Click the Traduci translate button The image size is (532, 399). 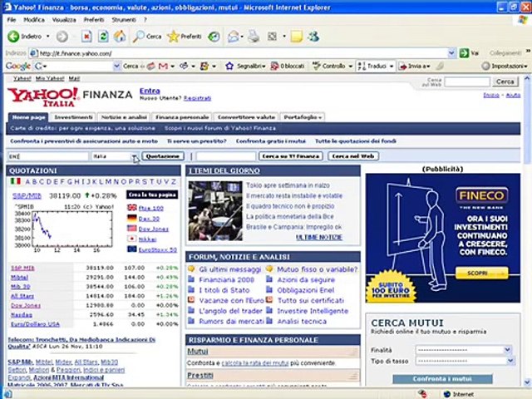(372, 66)
